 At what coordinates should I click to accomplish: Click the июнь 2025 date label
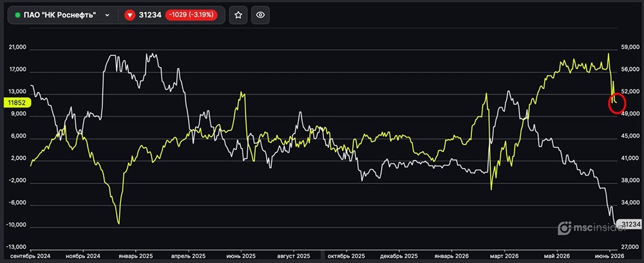coord(241,256)
